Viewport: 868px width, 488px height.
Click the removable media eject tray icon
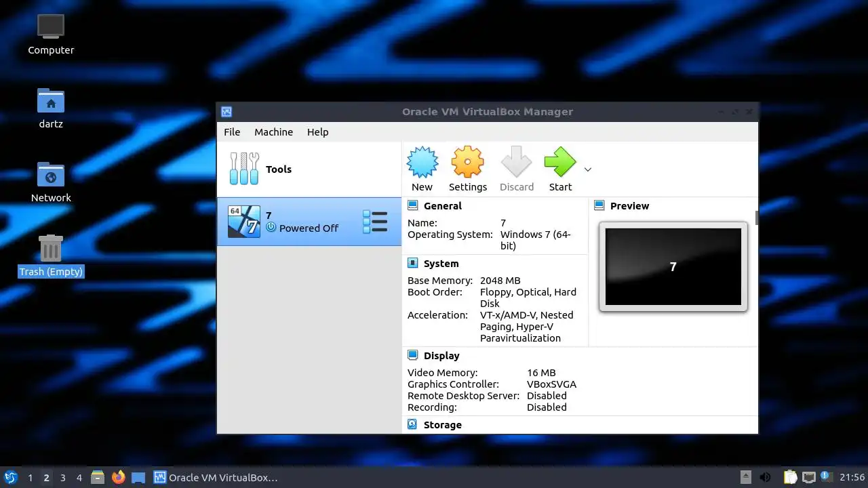[x=745, y=477]
